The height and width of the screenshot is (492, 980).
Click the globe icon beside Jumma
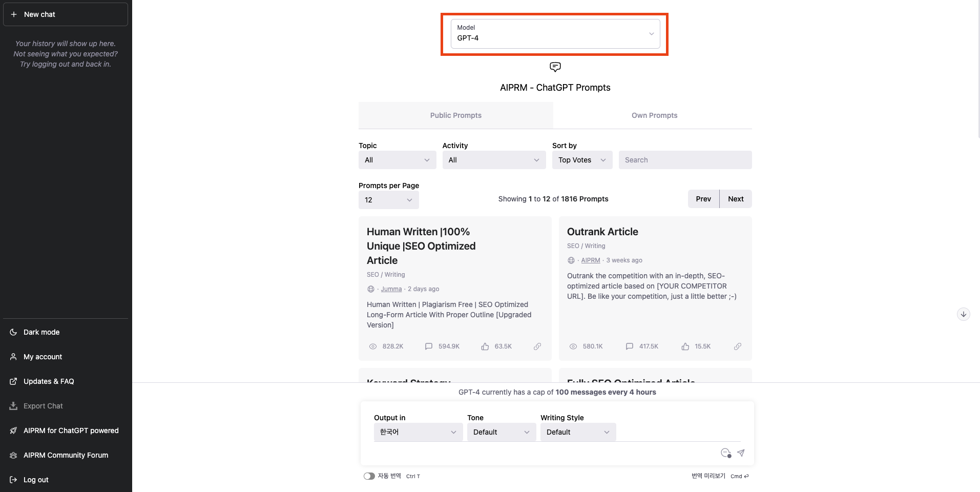pyautogui.click(x=371, y=289)
